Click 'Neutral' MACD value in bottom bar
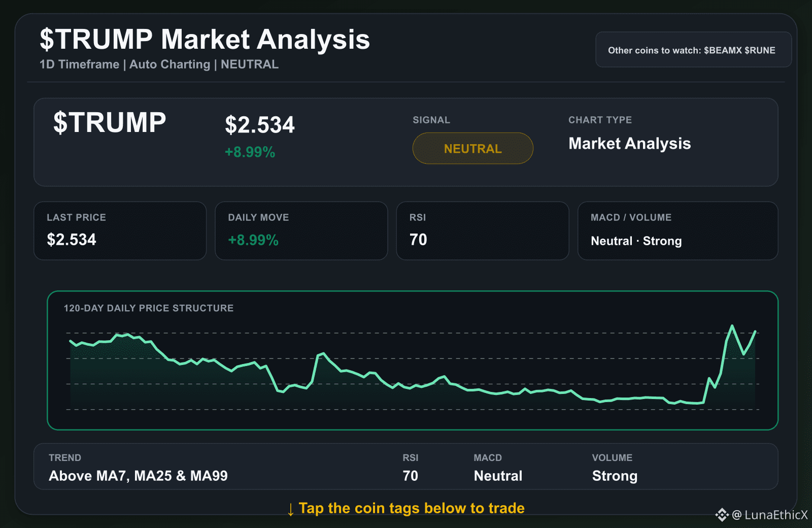 tap(498, 476)
